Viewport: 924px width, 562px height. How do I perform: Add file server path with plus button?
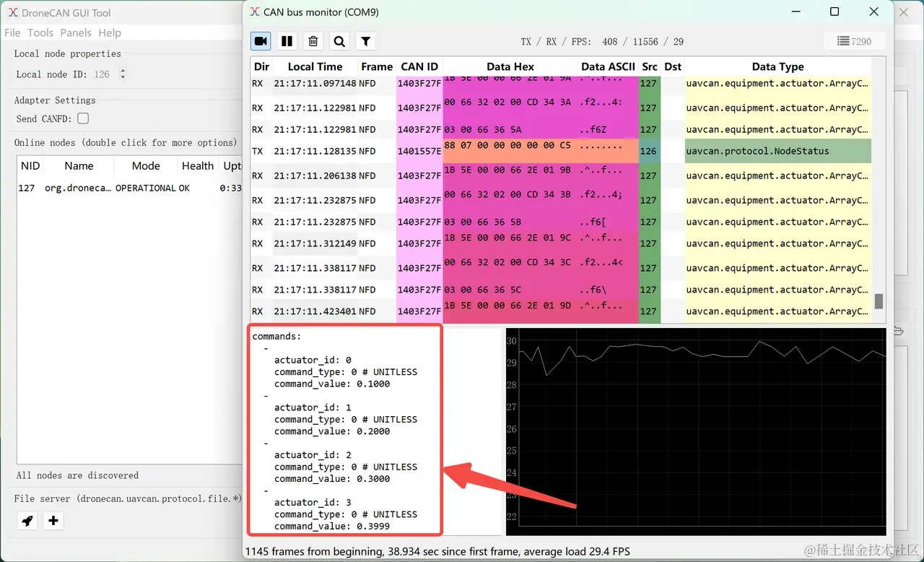pos(53,520)
